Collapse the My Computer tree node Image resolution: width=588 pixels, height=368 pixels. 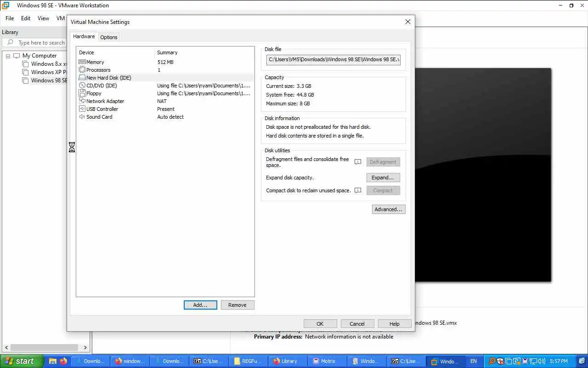tap(8, 56)
